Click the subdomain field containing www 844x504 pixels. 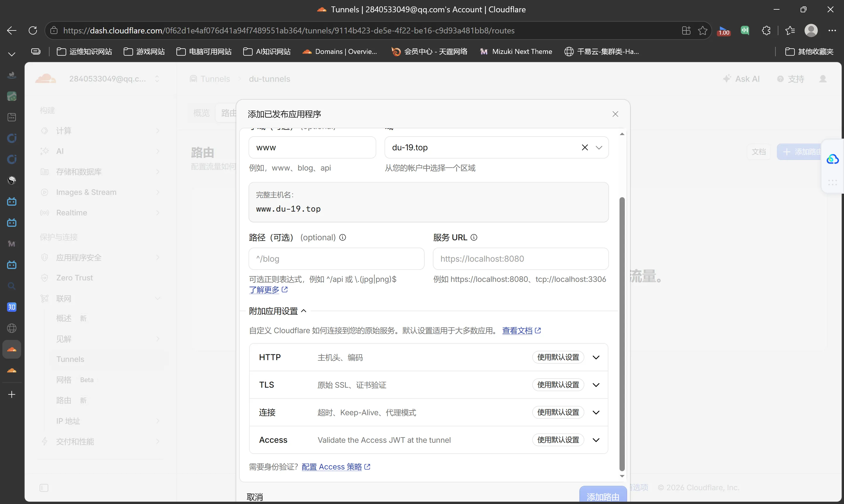(312, 147)
